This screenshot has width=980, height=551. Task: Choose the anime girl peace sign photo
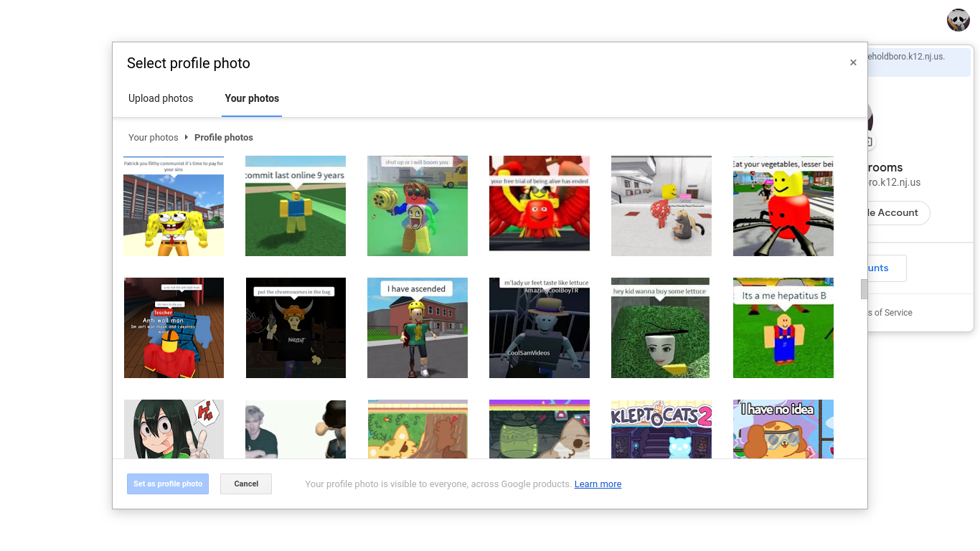click(174, 429)
